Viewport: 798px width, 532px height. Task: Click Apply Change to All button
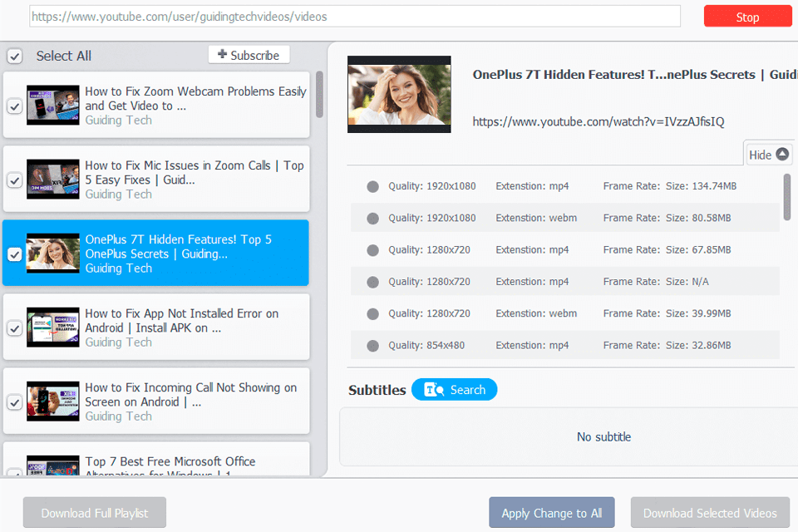tap(552, 513)
